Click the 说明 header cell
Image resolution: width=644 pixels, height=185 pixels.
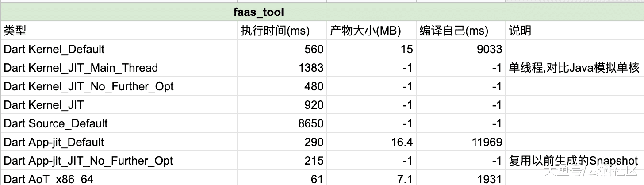[x=574, y=31]
